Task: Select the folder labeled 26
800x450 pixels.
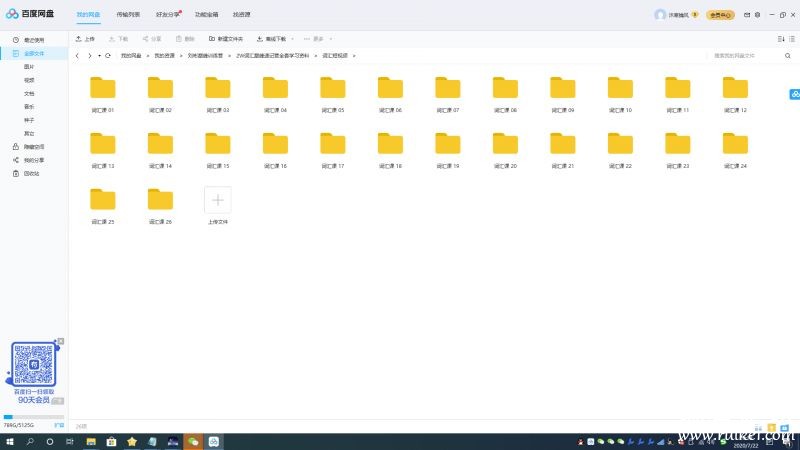Action: coord(160,206)
